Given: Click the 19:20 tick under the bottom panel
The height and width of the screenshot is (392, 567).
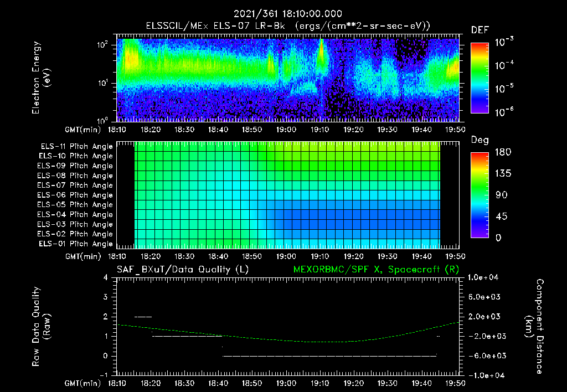Looking at the screenshot, I should click(353, 383).
